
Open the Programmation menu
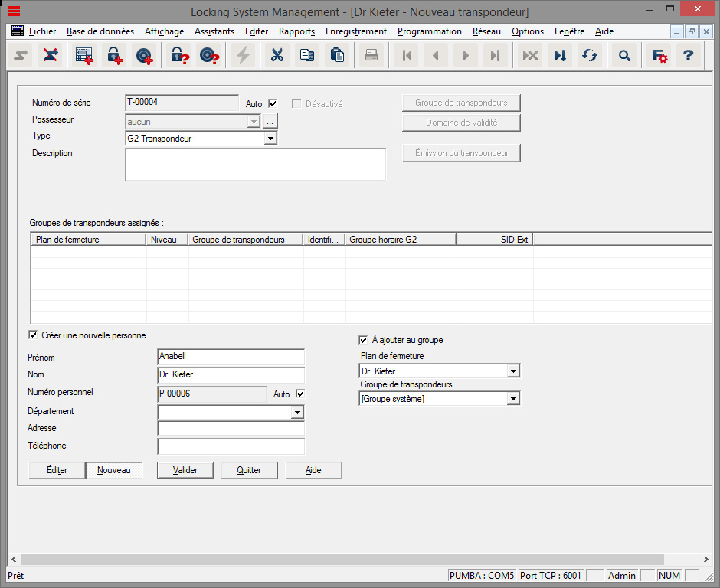pyautogui.click(x=429, y=31)
